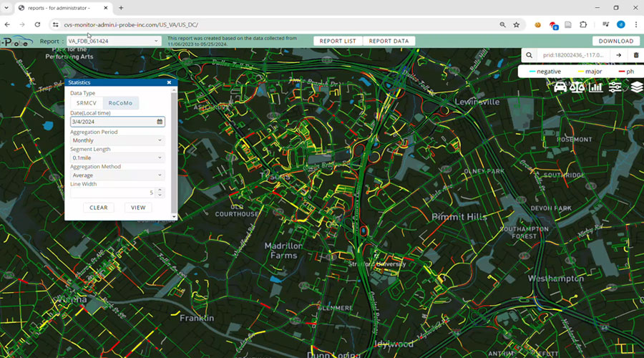Expand the Segment Length dropdown
644x358 pixels.
(x=117, y=158)
